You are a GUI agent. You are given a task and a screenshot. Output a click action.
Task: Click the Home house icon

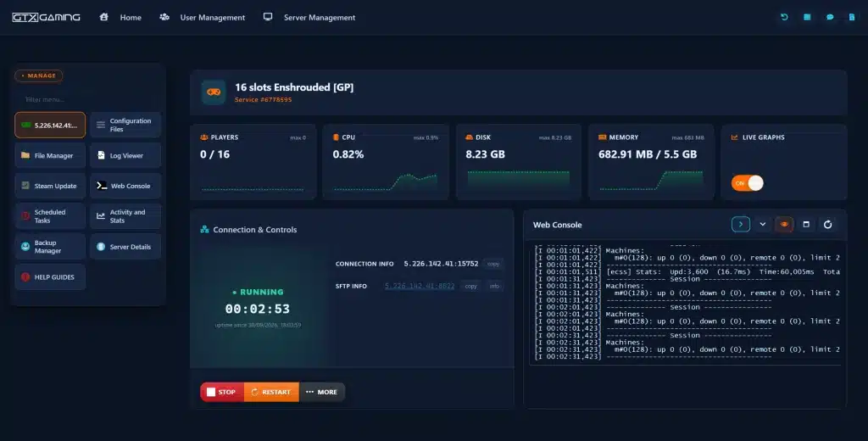click(x=103, y=17)
